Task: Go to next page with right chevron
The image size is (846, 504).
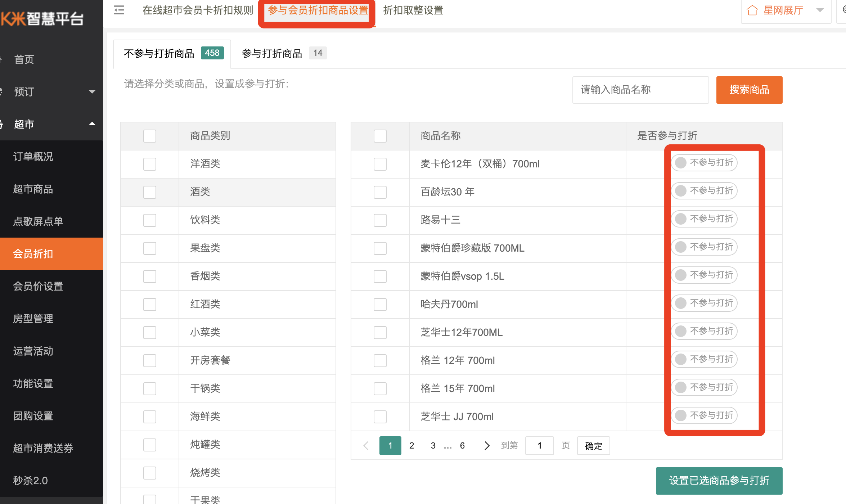Action: [487, 446]
